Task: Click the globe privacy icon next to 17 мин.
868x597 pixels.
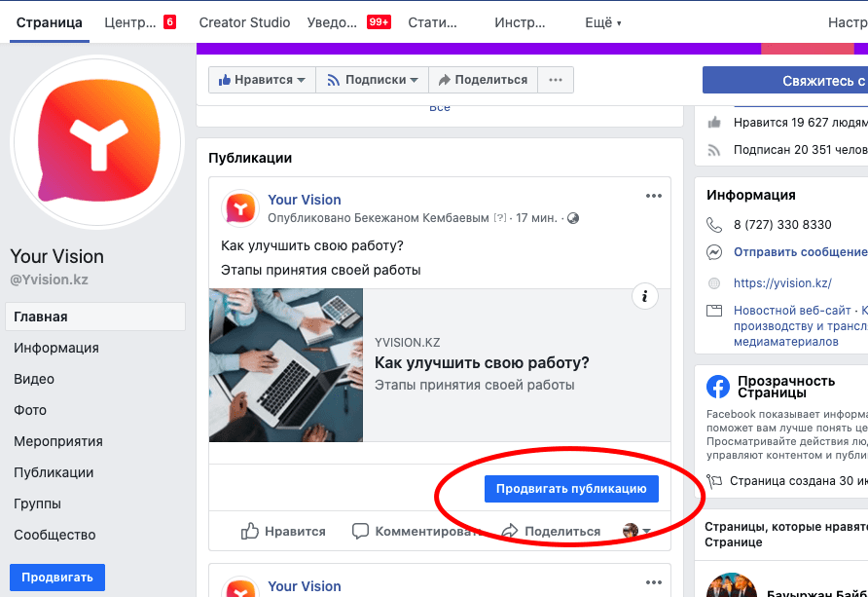Action: 573,218
